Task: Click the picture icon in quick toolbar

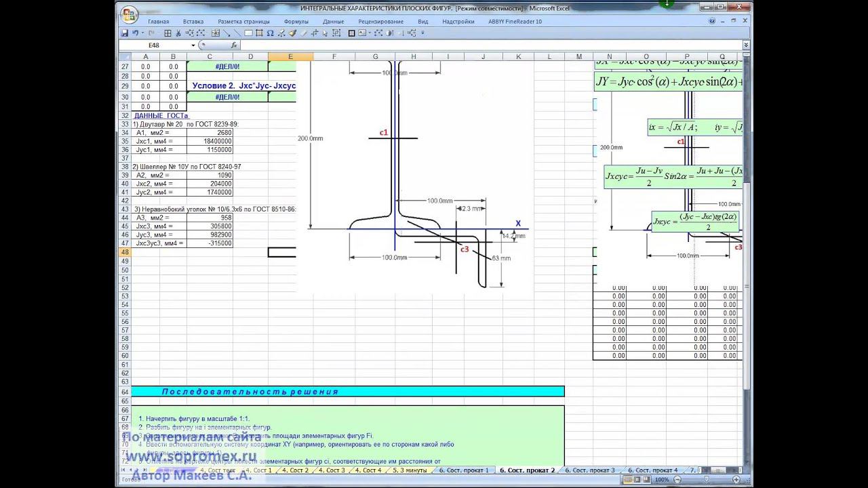Action: [x=363, y=33]
